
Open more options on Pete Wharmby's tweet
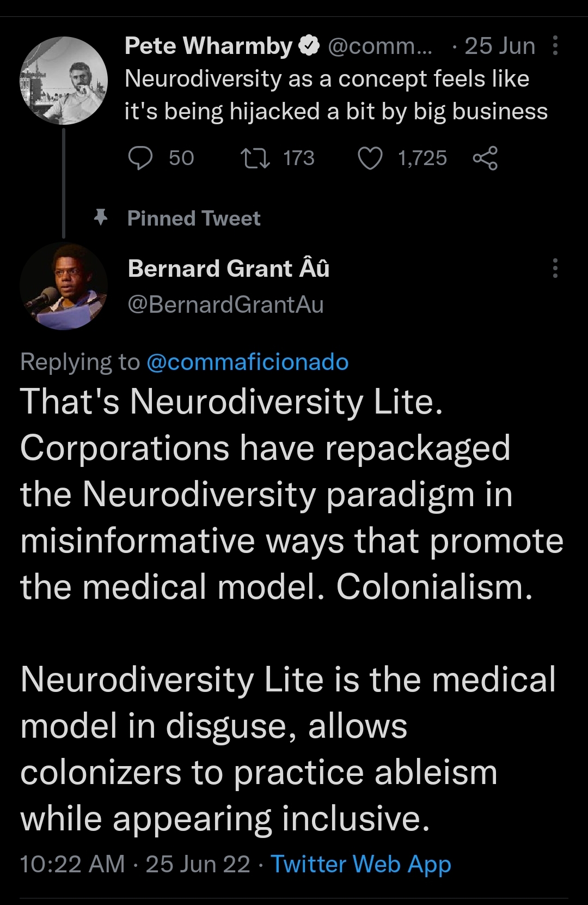(555, 46)
